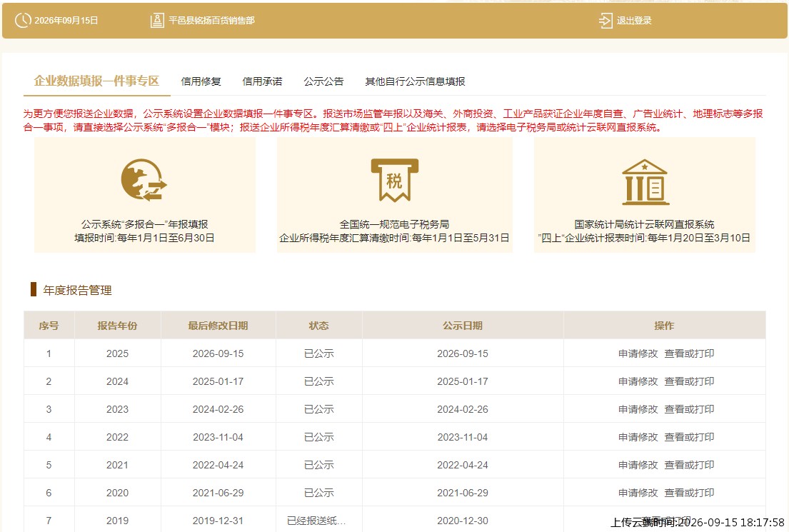
Task: Click last modified date 2021-06-29
Action: click(218, 493)
